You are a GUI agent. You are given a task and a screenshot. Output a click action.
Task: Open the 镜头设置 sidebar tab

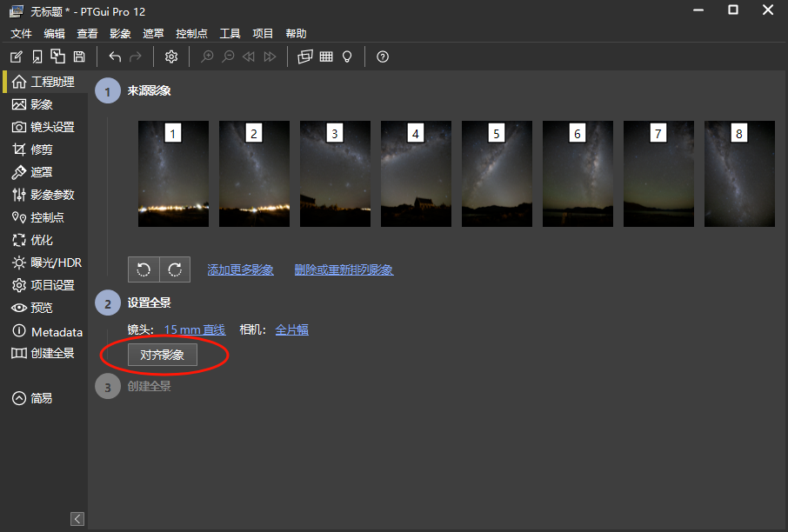(44, 127)
